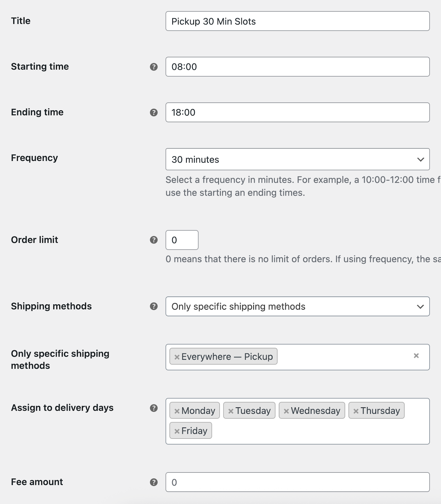Expand the Shipping methods dropdown
The height and width of the screenshot is (504, 441).
click(297, 306)
